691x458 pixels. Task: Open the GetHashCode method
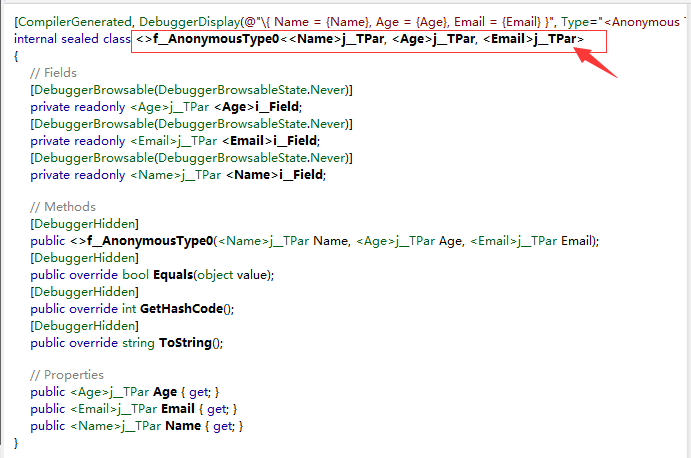pyautogui.click(x=182, y=309)
